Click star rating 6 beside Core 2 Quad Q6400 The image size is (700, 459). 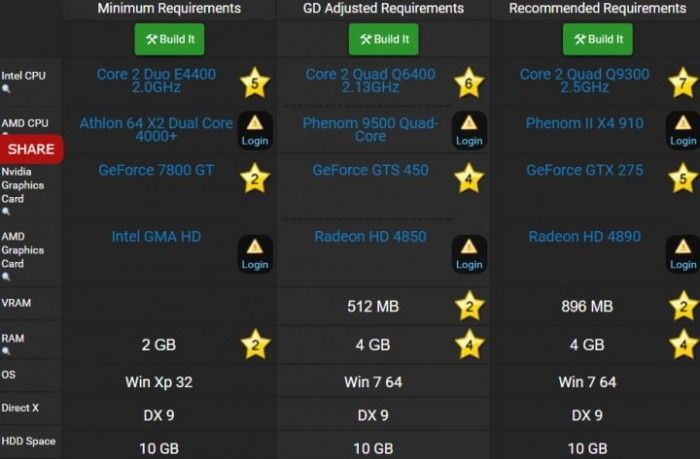tap(469, 83)
